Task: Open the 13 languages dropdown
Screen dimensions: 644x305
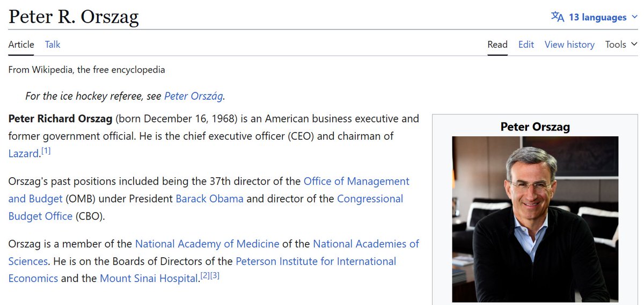Action: [x=597, y=17]
